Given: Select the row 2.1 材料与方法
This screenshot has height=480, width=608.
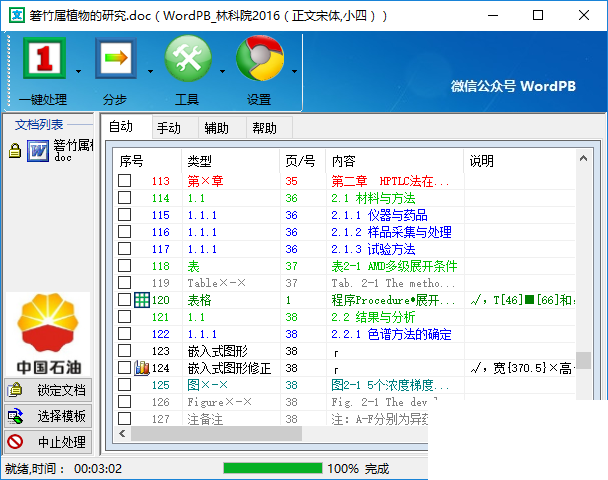Looking at the screenshot, I should 345,198.
